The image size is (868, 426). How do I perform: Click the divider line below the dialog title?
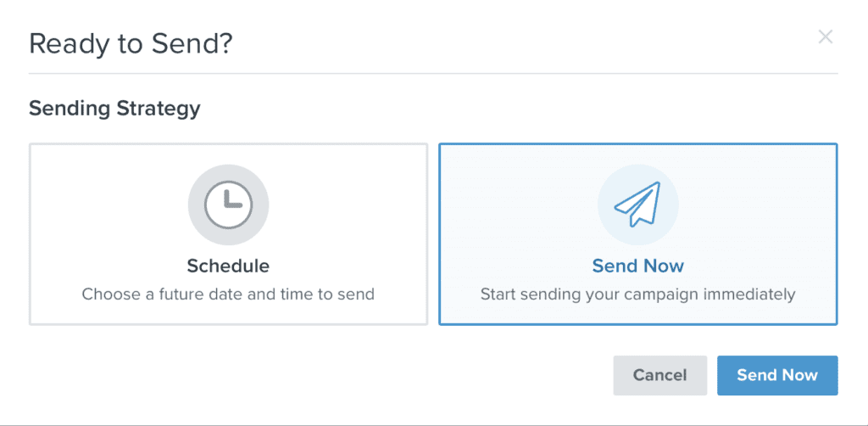tap(433, 73)
